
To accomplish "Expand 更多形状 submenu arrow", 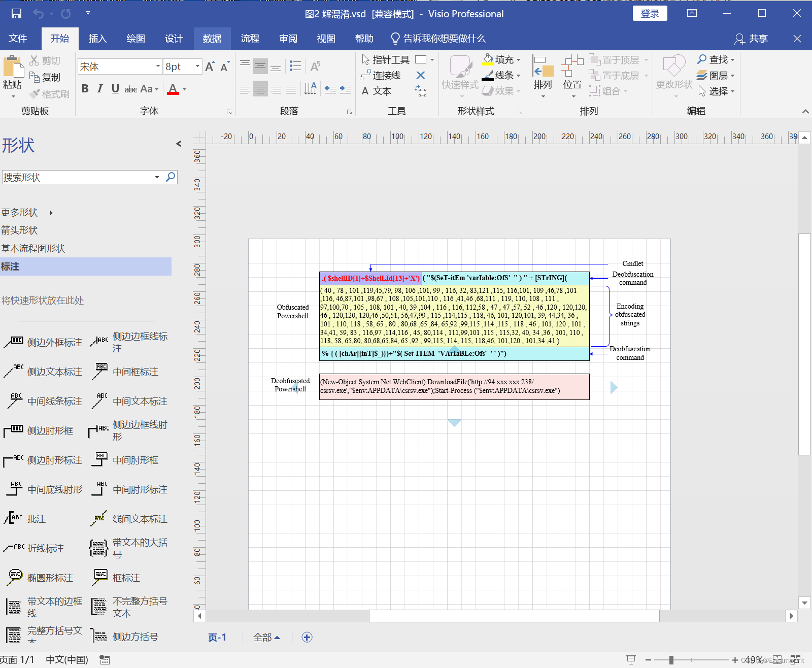I will click(x=51, y=213).
